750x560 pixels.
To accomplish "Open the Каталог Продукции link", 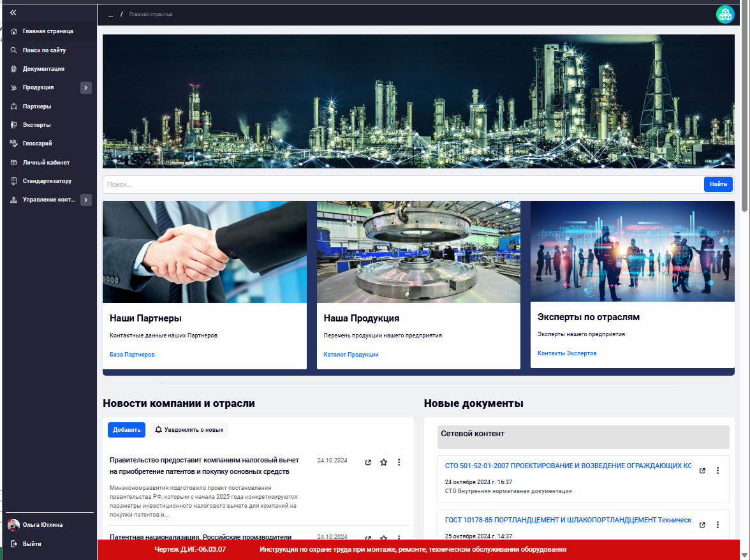I will [351, 355].
